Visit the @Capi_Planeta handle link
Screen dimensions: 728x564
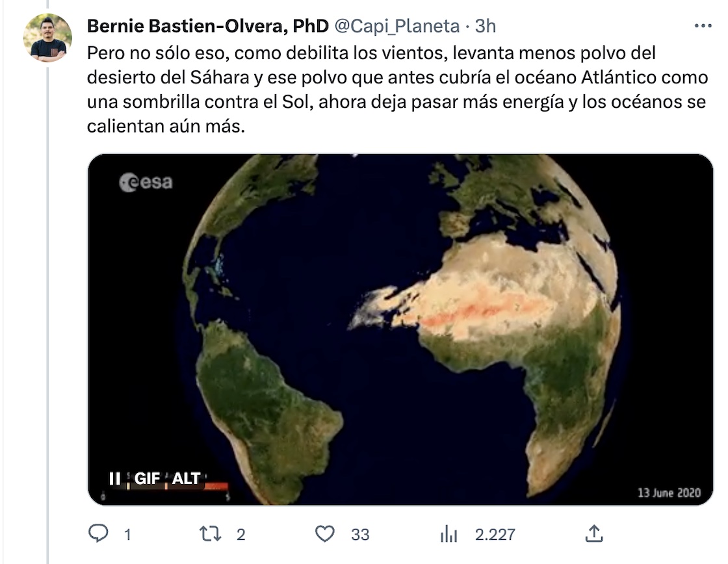point(398,26)
